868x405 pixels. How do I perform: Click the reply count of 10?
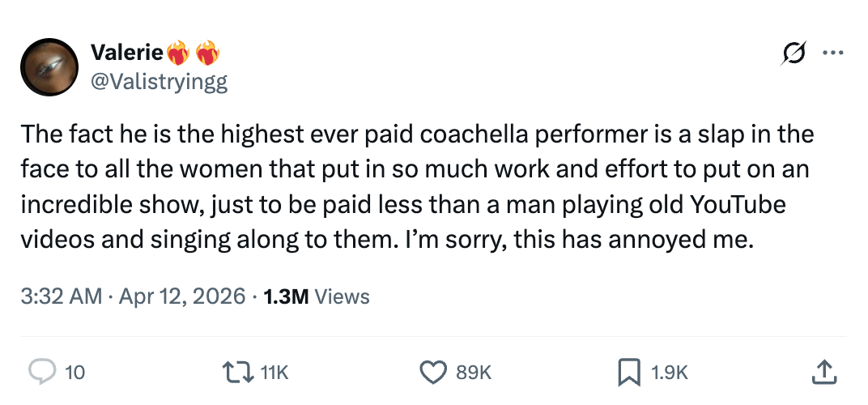74,373
